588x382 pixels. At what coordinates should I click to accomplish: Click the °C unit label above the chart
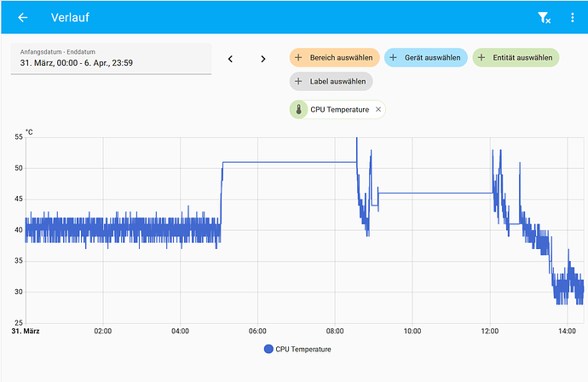pyautogui.click(x=29, y=132)
